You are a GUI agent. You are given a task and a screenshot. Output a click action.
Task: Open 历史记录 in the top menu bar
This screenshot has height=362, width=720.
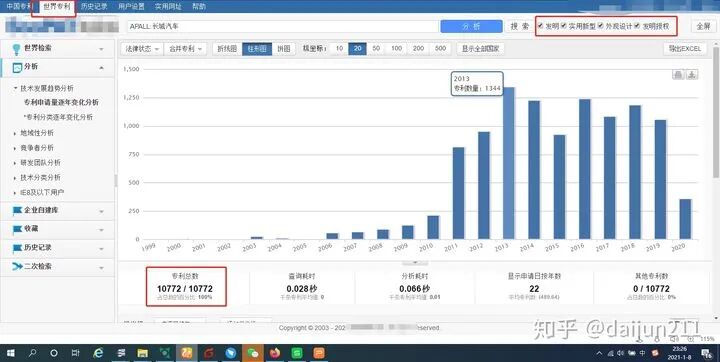click(94, 6)
